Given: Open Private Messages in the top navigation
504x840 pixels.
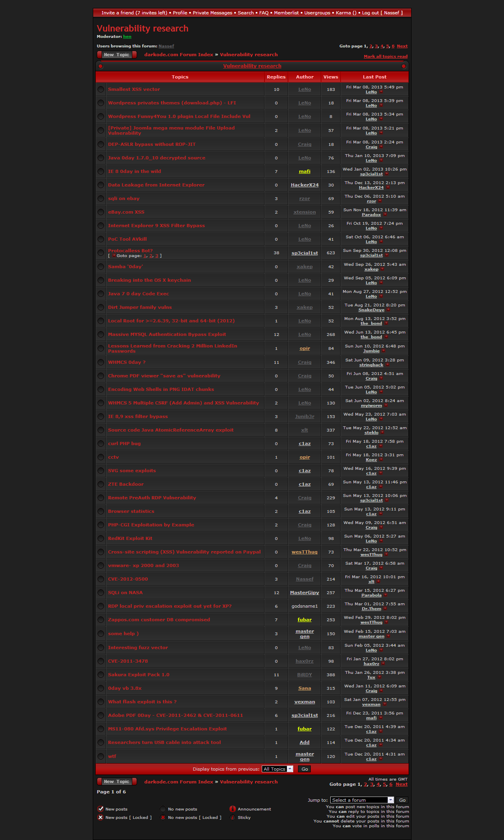Looking at the screenshot, I should click(212, 13).
